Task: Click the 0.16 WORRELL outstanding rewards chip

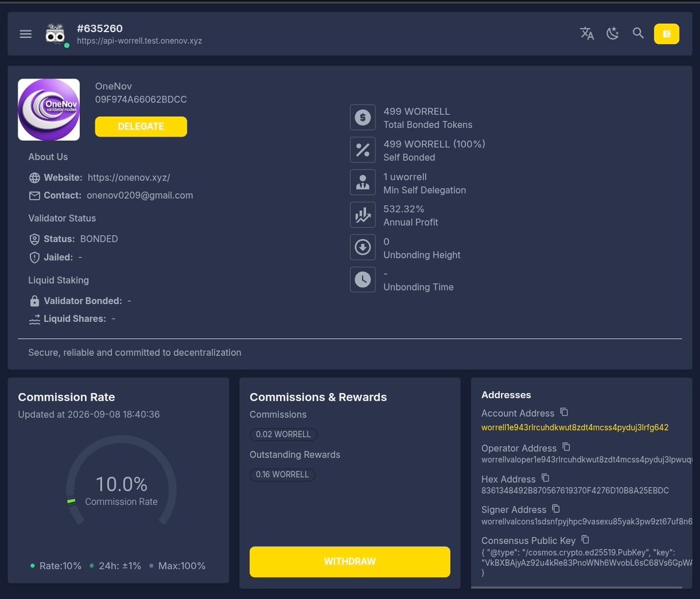Action: click(x=282, y=475)
